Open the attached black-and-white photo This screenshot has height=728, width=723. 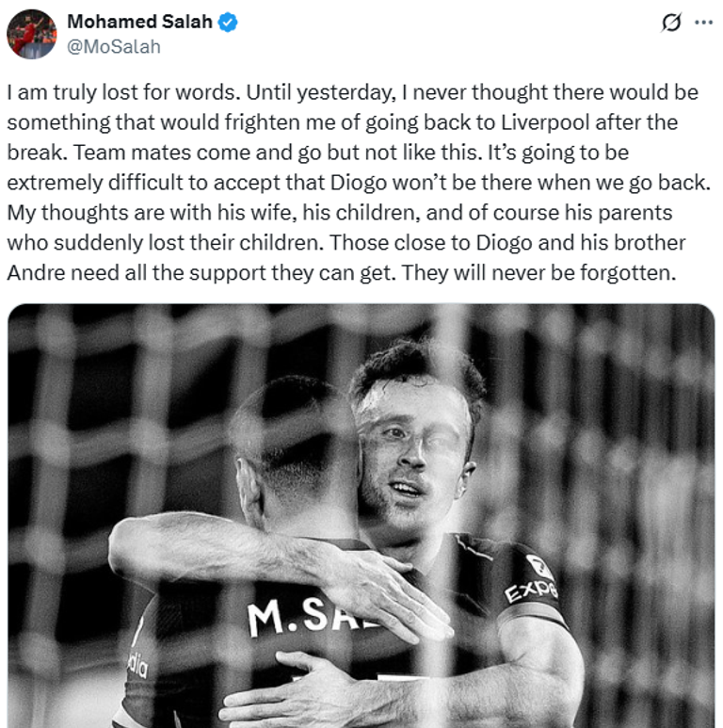361,515
